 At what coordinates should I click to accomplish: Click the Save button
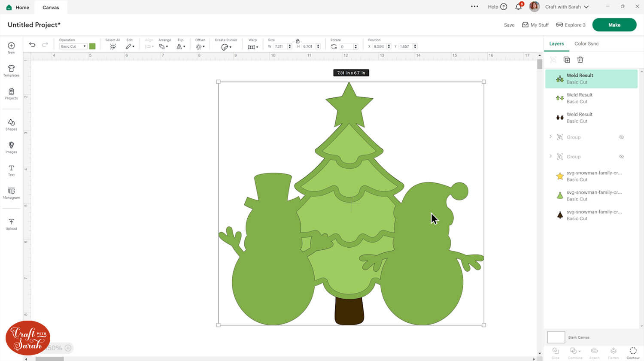tap(509, 25)
